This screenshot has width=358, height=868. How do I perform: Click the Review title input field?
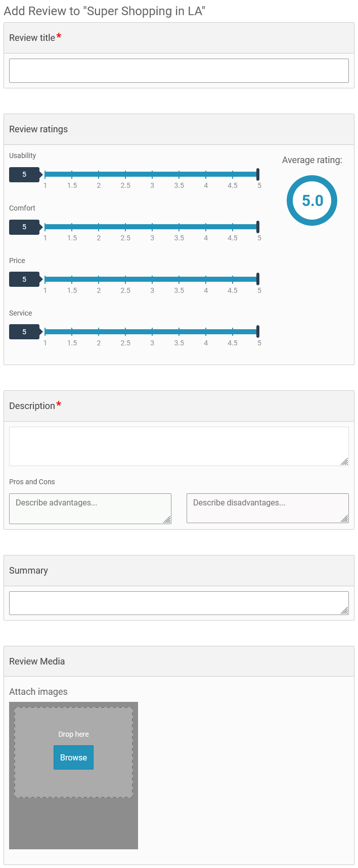179,71
